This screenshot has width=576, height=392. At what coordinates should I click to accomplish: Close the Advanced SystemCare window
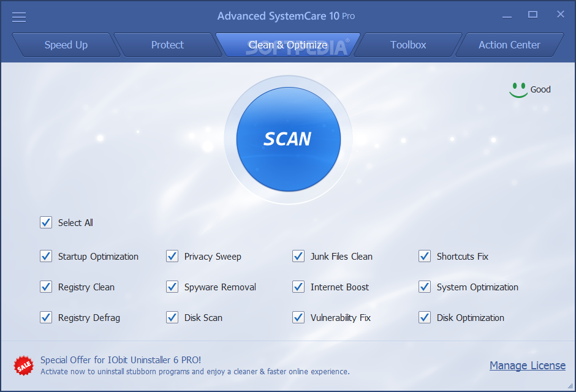click(x=560, y=14)
